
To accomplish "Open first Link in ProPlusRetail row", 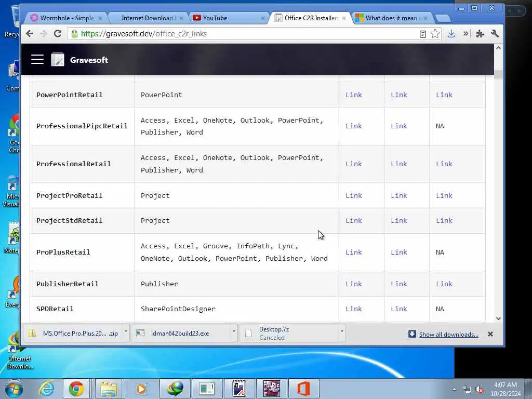I will pyautogui.click(x=353, y=252).
